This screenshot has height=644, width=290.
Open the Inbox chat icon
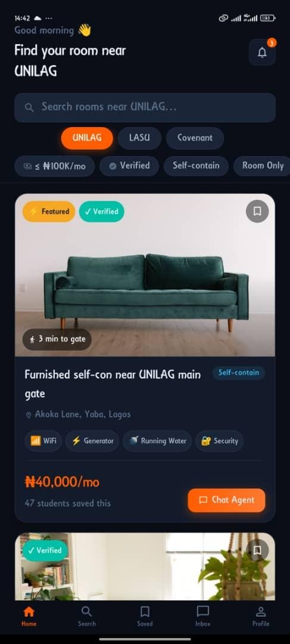click(202, 611)
